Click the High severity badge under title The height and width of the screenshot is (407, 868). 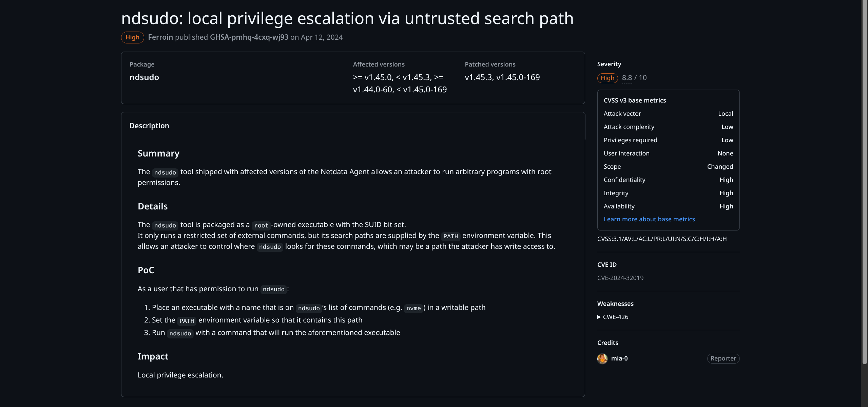(x=132, y=37)
